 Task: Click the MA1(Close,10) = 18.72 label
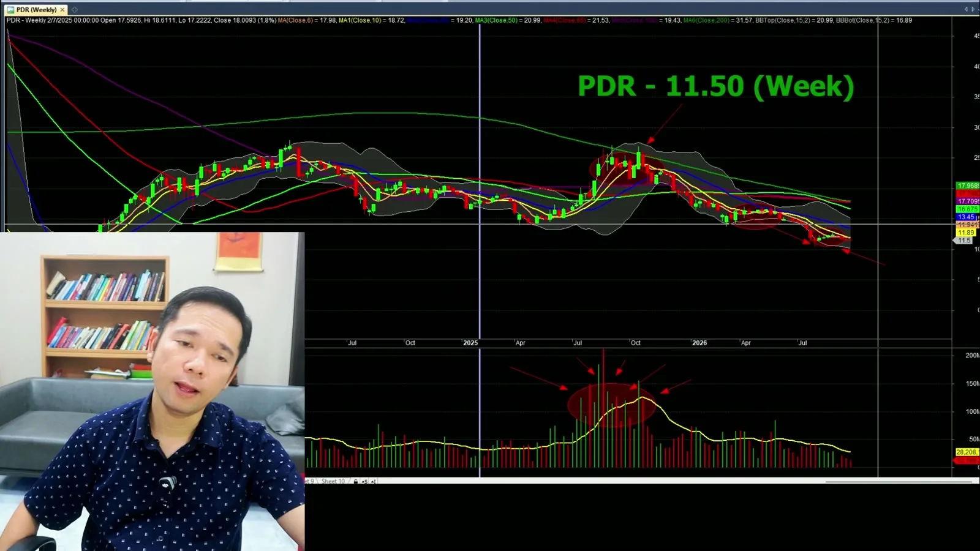[372, 20]
